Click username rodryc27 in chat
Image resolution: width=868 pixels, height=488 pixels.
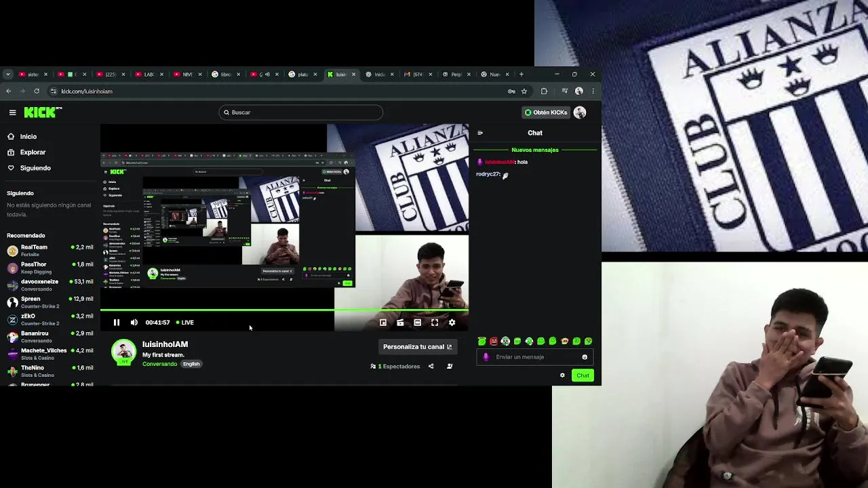pos(488,174)
